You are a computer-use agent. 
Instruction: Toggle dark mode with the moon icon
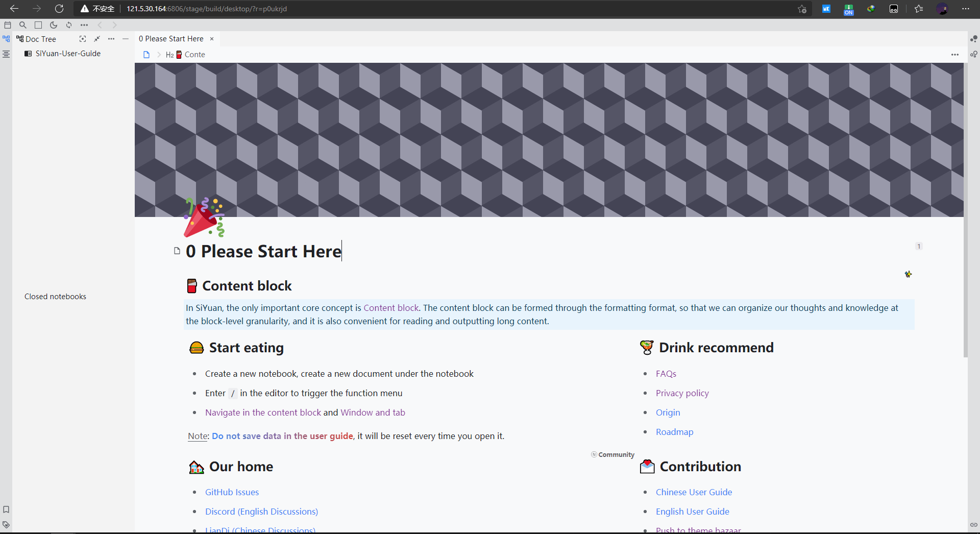pos(54,25)
